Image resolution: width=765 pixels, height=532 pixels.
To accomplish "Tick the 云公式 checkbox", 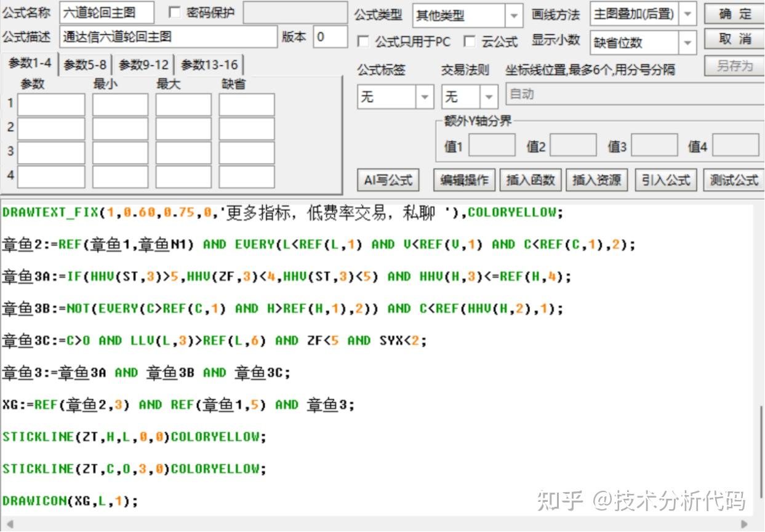I will [469, 41].
